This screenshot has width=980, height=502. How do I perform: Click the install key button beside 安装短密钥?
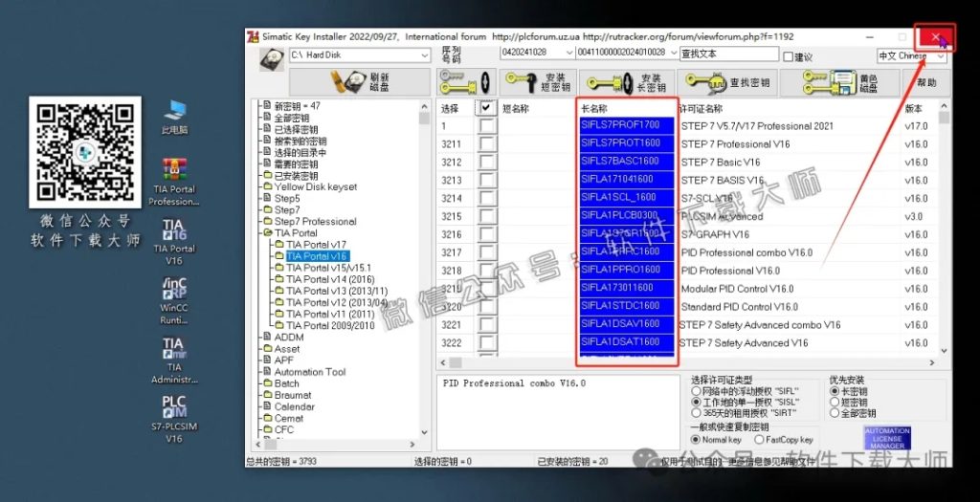467,82
